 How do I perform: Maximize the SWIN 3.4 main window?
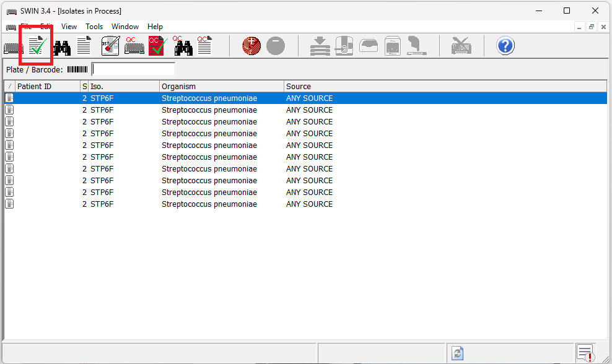coord(567,11)
